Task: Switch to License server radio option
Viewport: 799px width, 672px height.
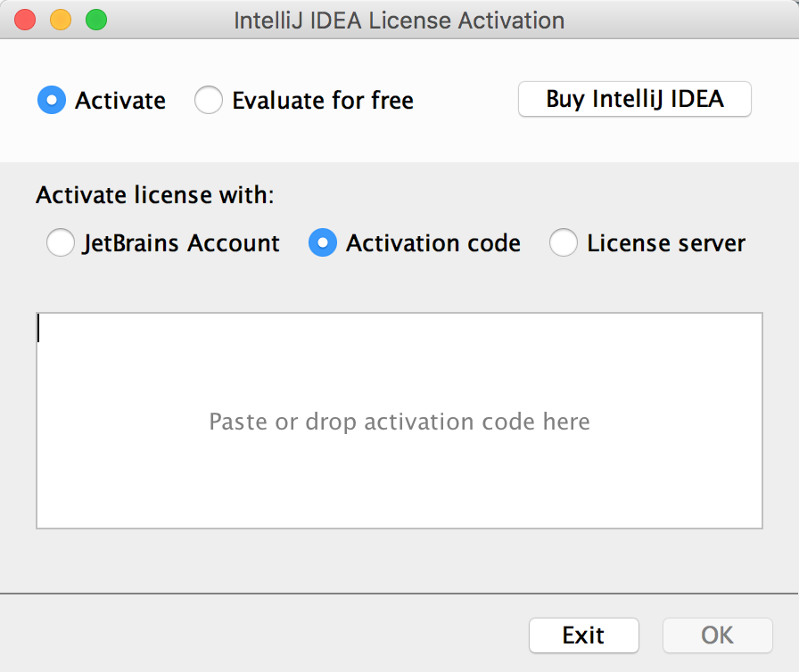Action: 564,243
